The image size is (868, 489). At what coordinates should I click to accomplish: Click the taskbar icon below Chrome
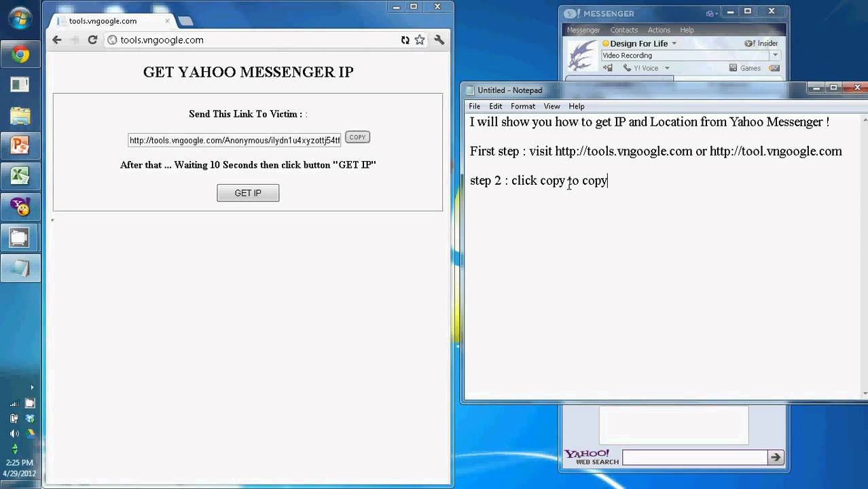tap(20, 85)
